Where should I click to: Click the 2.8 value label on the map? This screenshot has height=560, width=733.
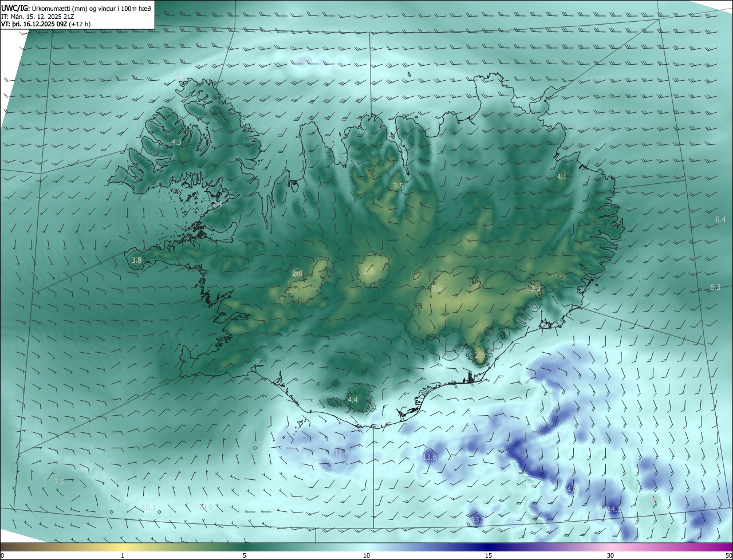pyautogui.click(x=297, y=274)
